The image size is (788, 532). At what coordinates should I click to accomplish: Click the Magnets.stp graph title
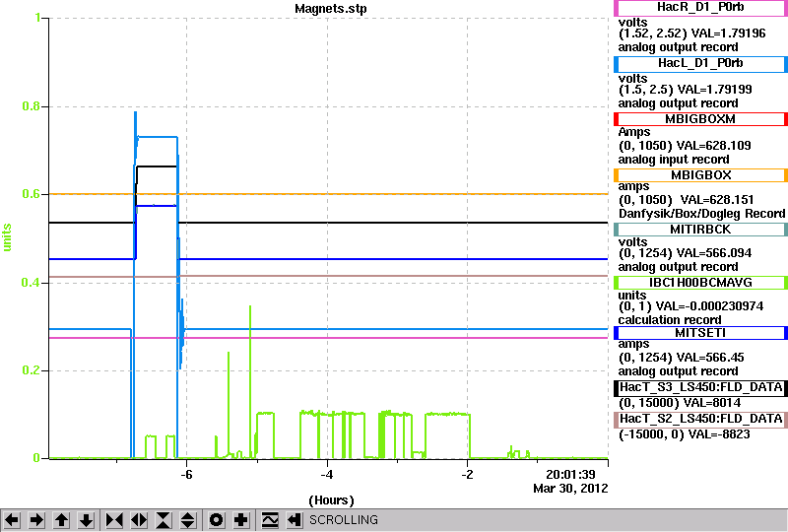[x=331, y=9]
